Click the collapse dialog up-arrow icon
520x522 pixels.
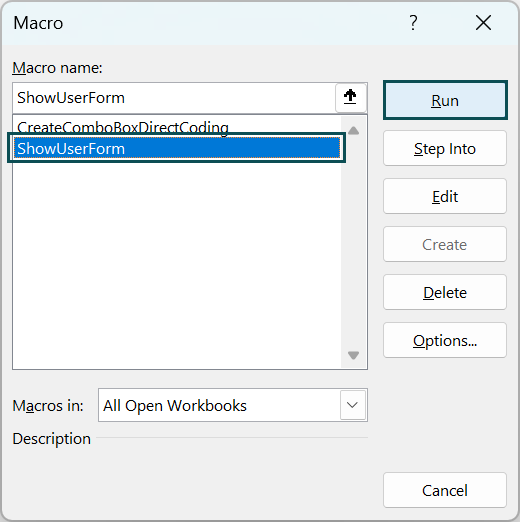tap(350, 97)
